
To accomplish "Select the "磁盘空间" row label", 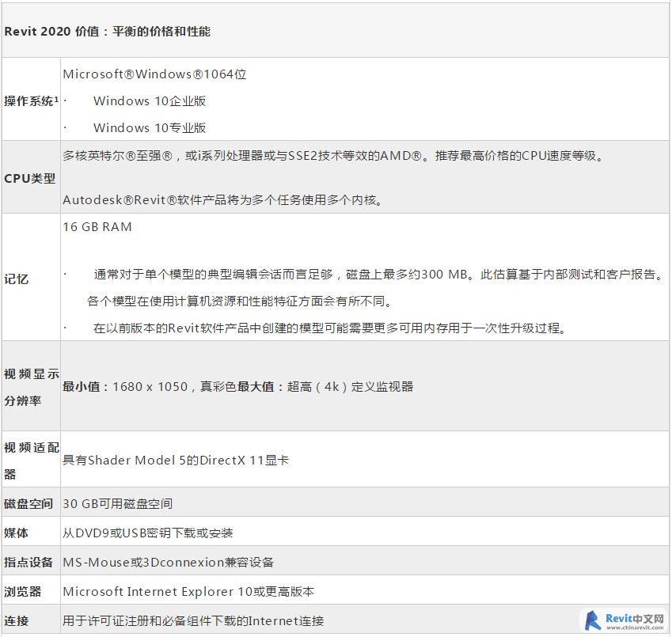I will pyautogui.click(x=28, y=504).
